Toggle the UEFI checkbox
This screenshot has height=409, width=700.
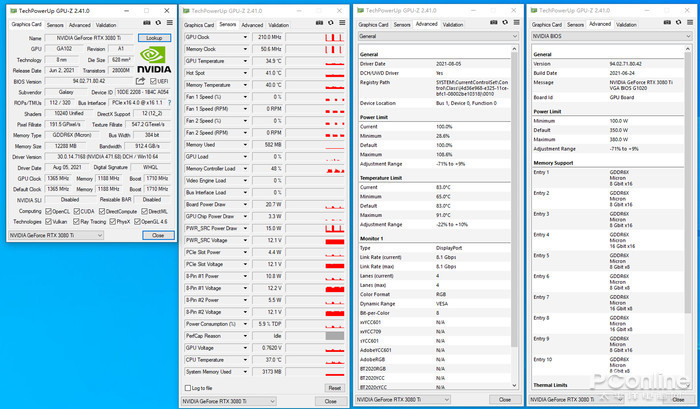[x=153, y=81]
